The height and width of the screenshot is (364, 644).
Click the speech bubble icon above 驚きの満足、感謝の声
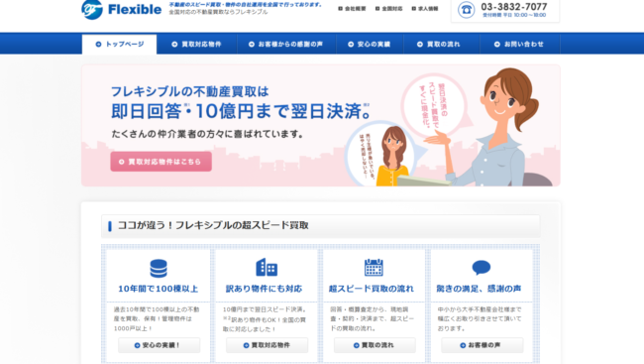point(481,268)
